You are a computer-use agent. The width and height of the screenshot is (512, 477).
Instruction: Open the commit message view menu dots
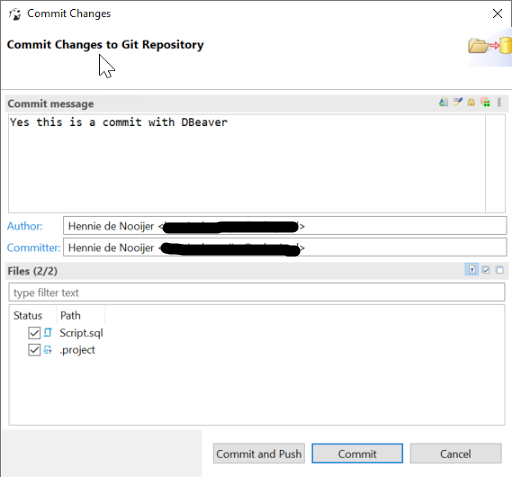click(499, 102)
